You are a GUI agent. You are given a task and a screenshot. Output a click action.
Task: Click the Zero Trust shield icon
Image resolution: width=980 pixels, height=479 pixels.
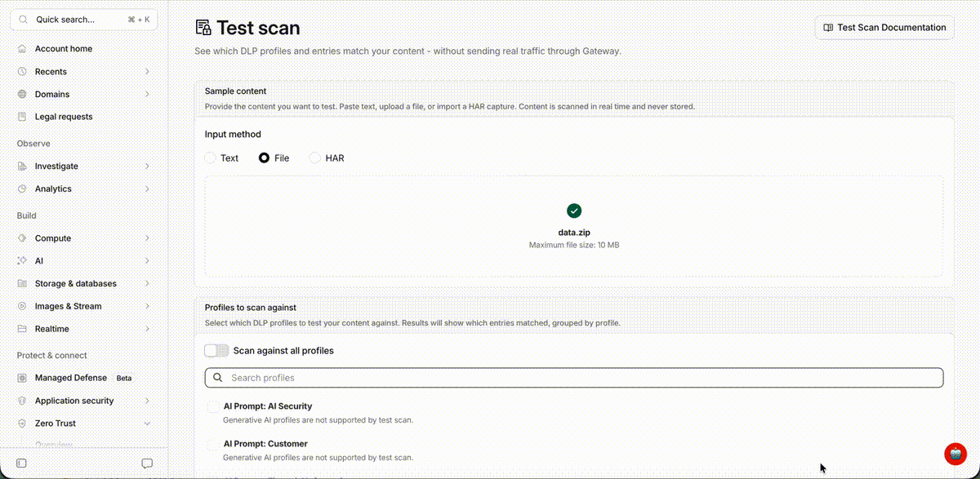[x=22, y=424]
